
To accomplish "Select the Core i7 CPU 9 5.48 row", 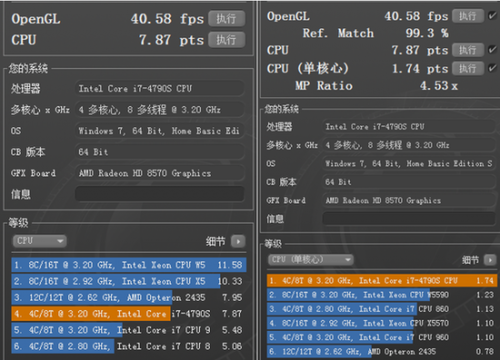I will coord(129,330).
